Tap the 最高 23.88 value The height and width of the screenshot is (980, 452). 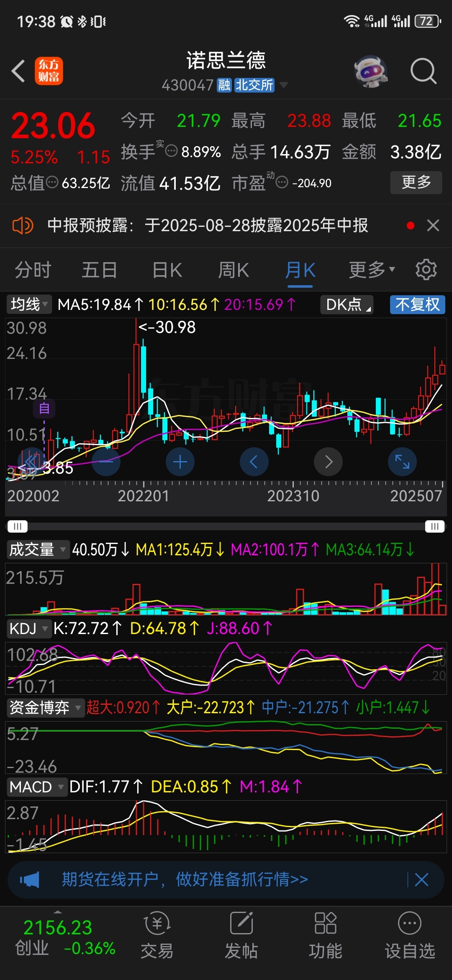pos(309,121)
